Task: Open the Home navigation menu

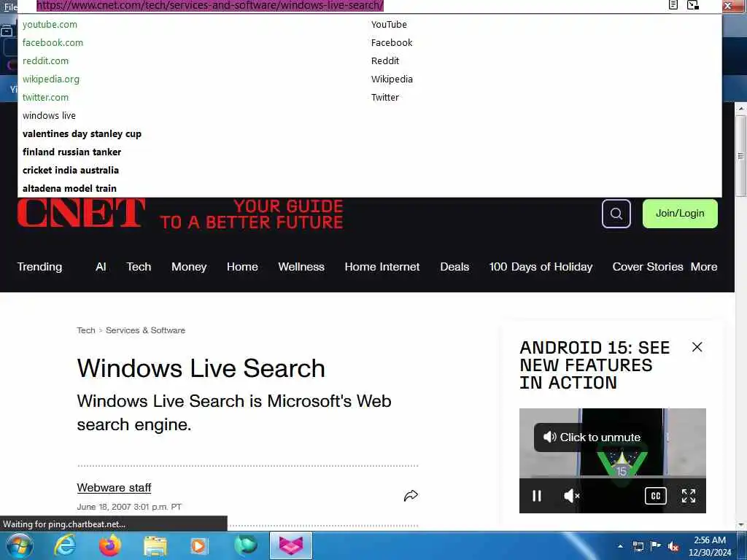Action: (242, 267)
